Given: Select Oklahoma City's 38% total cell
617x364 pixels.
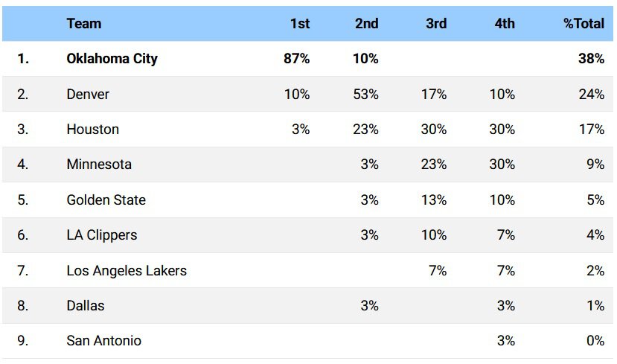Looking at the screenshot, I should coord(591,59).
